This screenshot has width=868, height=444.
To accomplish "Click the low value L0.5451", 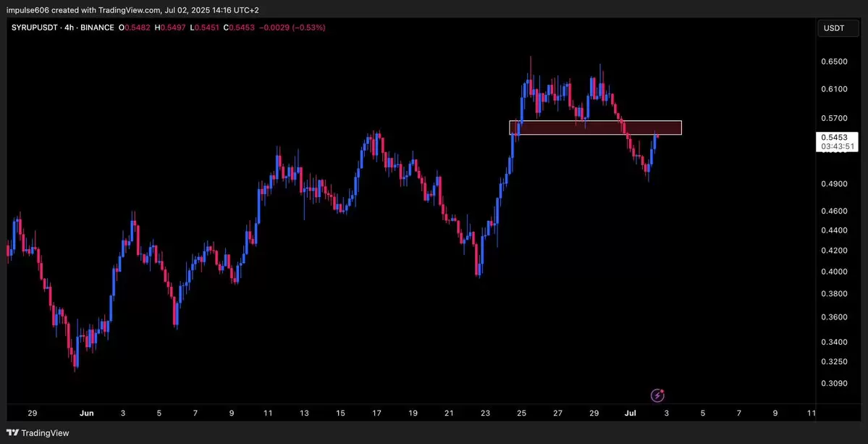I will click(205, 27).
